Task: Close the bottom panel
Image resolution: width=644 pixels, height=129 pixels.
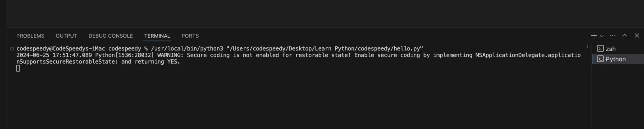Action: (x=637, y=35)
